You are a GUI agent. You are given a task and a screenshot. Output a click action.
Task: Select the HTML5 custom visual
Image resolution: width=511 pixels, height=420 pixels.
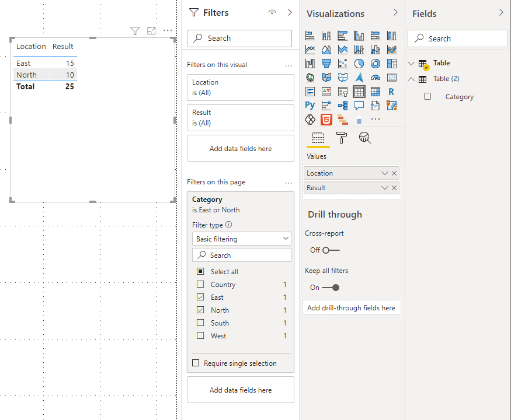pyautogui.click(x=326, y=120)
